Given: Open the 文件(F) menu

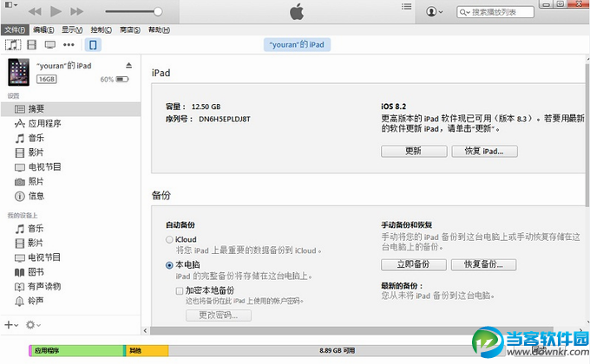Looking at the screenshot, I should pos(15,29).
